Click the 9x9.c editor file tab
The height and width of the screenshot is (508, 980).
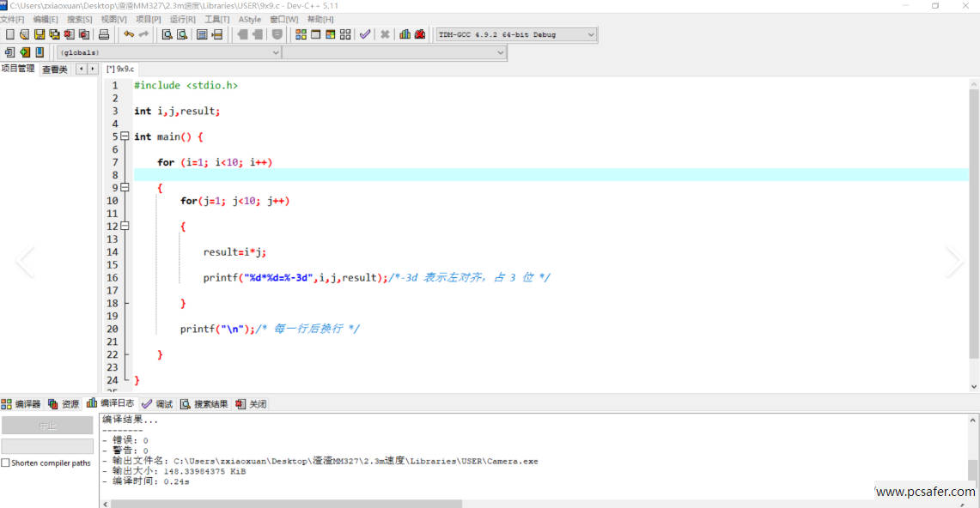point(120,69)
